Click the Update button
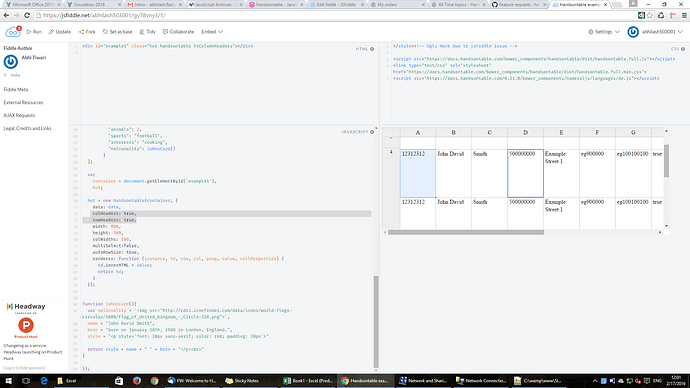Image resolution: width=690 pixels, height=388 pixels. 60,32
